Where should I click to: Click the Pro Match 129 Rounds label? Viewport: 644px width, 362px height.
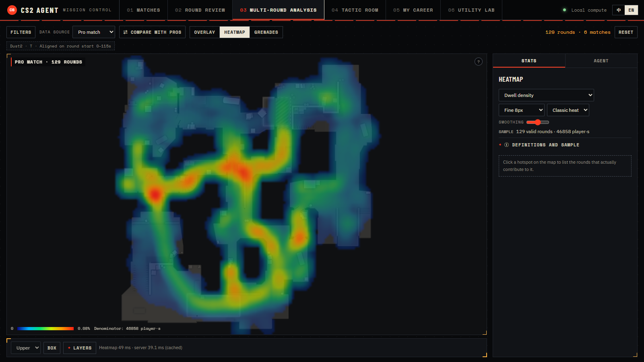coord(48,62)
